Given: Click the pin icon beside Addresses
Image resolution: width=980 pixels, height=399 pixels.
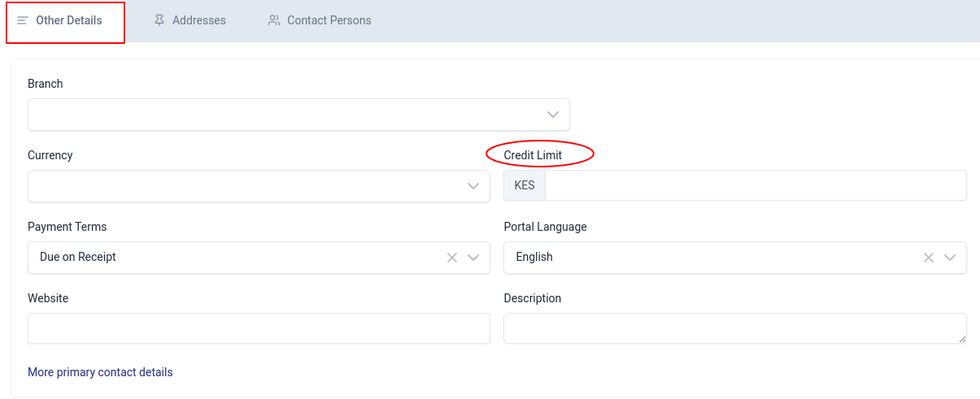Looking at the screenshot, I should pyautogui.click(x=159, y=20).
